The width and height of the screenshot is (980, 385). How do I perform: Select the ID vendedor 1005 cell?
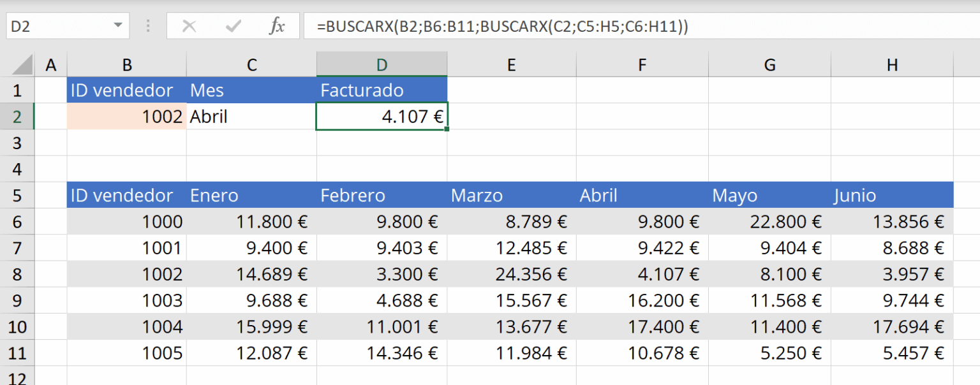[x=126, y=352]
